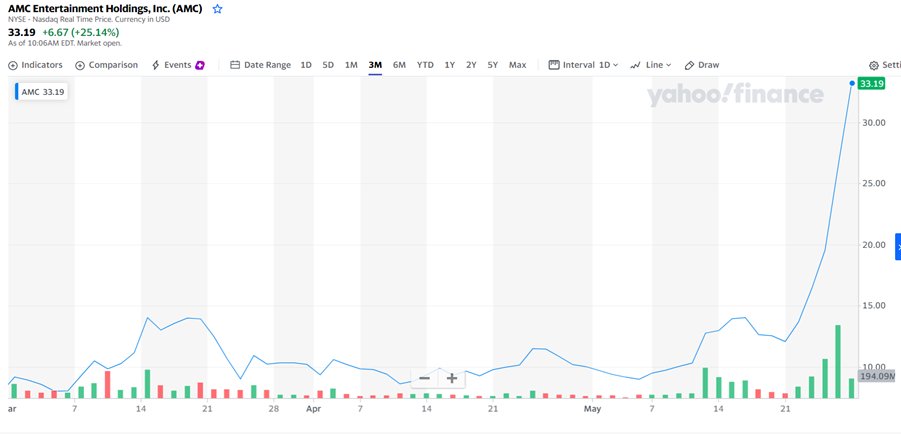Zoom out with the minus button
The height and width of the screenshot is (434, 901).
(x=425, y=378)
